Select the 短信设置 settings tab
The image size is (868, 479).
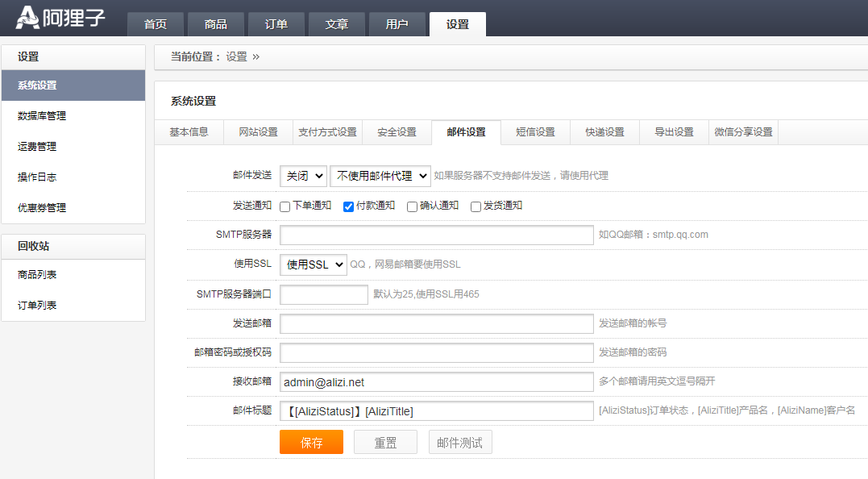click(535, 132)
